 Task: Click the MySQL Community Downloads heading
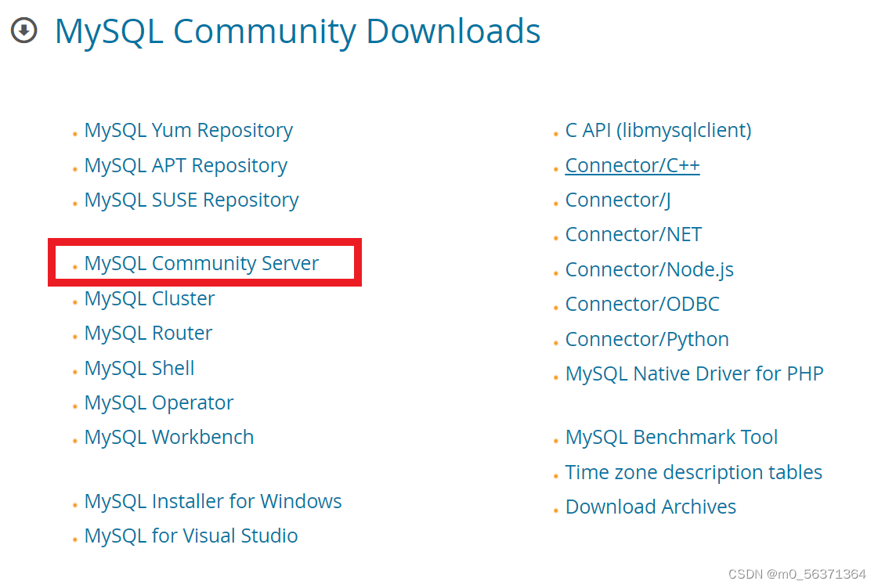click(298, 31)
